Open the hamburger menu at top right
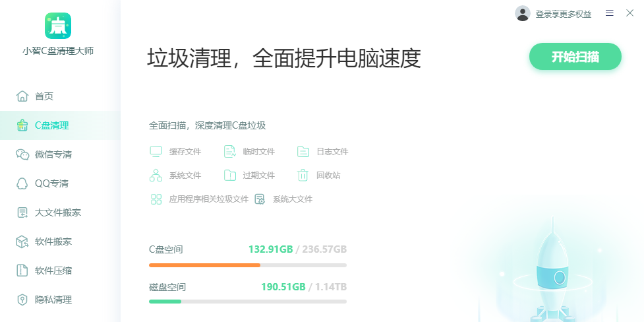The height and width of the screenshot is (322, 644). click(610, 13)
